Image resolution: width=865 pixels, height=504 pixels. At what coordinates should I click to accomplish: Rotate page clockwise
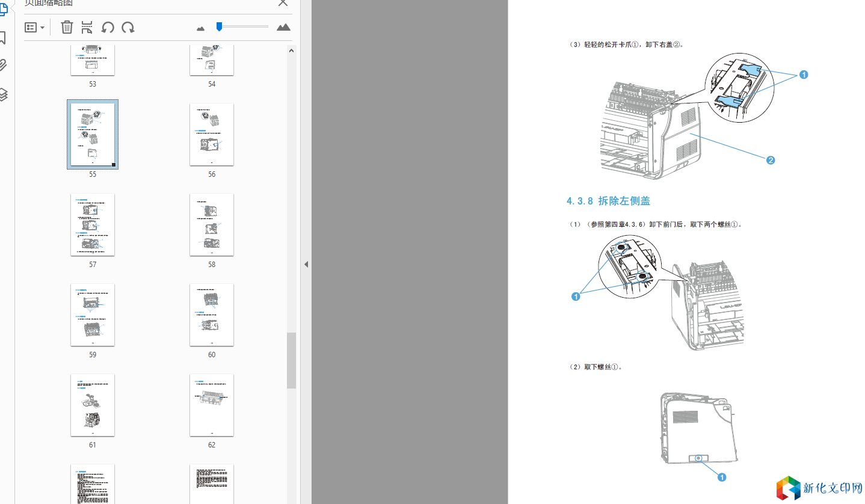pyautogui.click(x=128, y=27)
